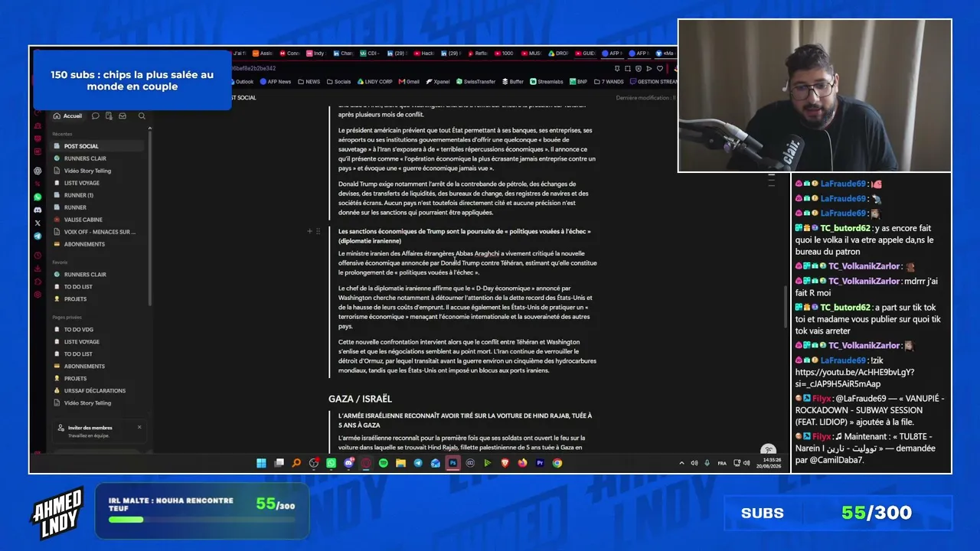The image size is (980, 551).
Task: Switch to the DROP browser tab
Action: point(558,54)
